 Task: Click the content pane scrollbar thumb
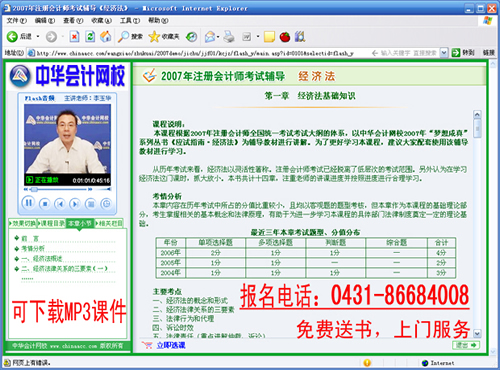tap(477, 128)
